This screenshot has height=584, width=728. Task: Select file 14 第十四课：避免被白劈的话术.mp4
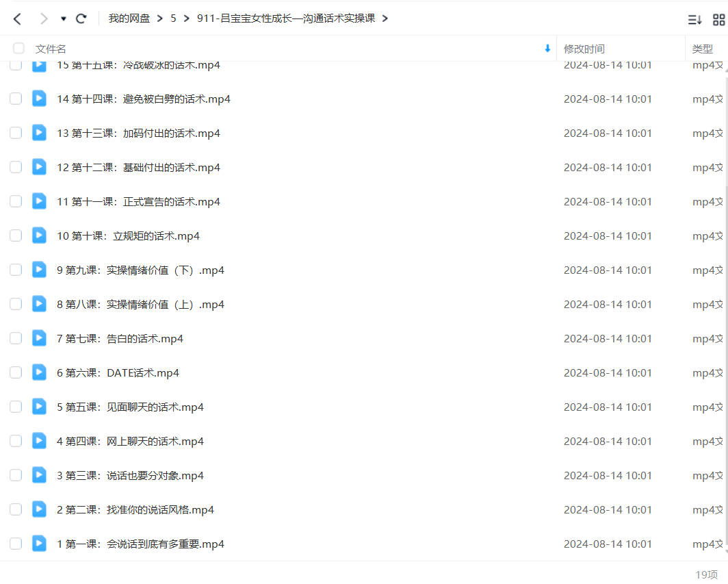pyautogui.click(x=144, y=99)
